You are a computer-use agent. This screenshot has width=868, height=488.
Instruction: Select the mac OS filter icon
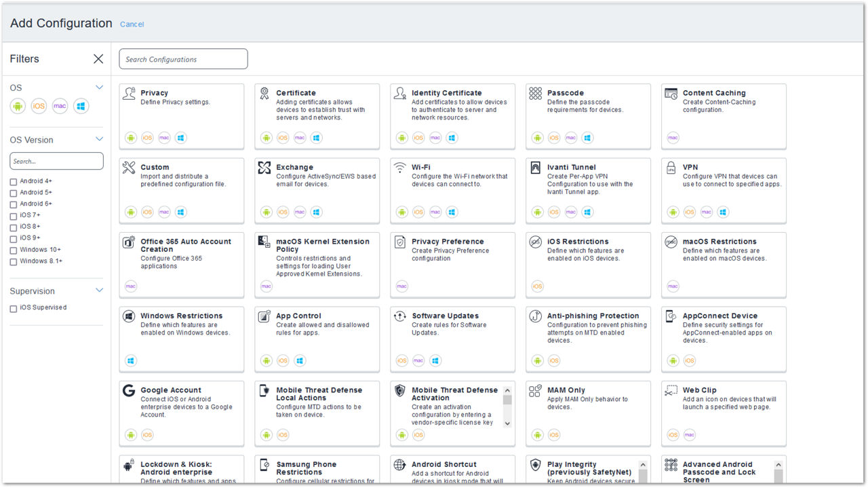tap(60, 106)
